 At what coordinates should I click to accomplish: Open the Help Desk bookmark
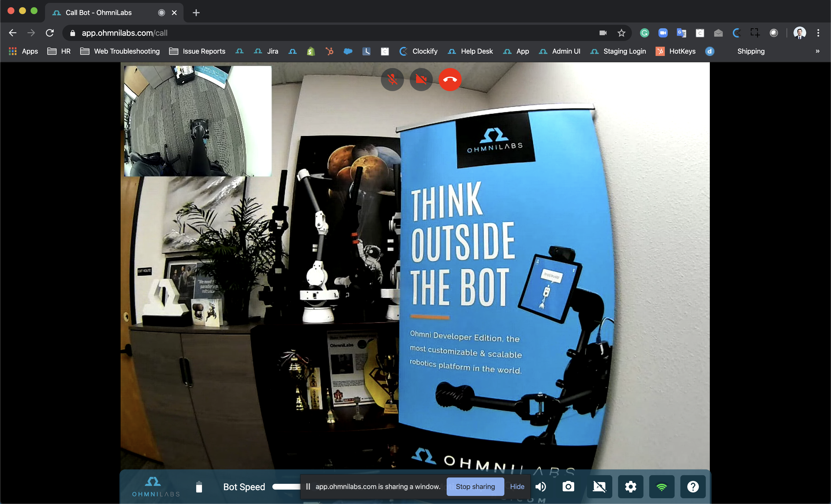click(x=471, y=51)
